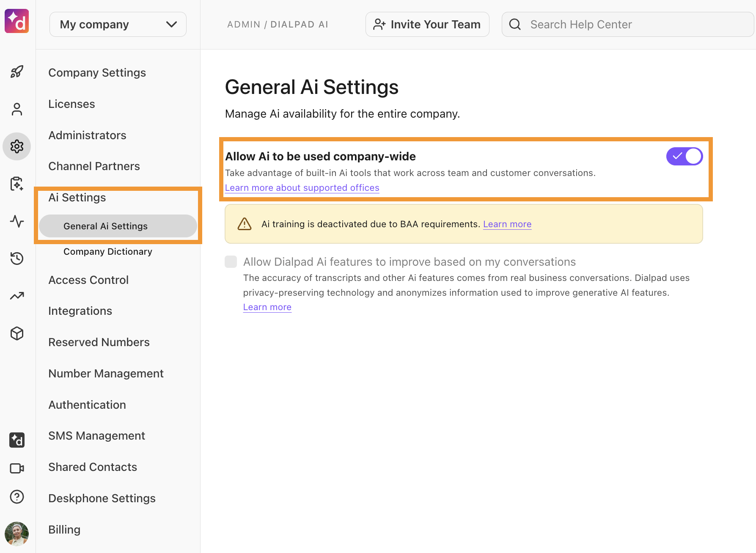
Task: Open the analytics trending arrow icon
Action: (17, 296)
